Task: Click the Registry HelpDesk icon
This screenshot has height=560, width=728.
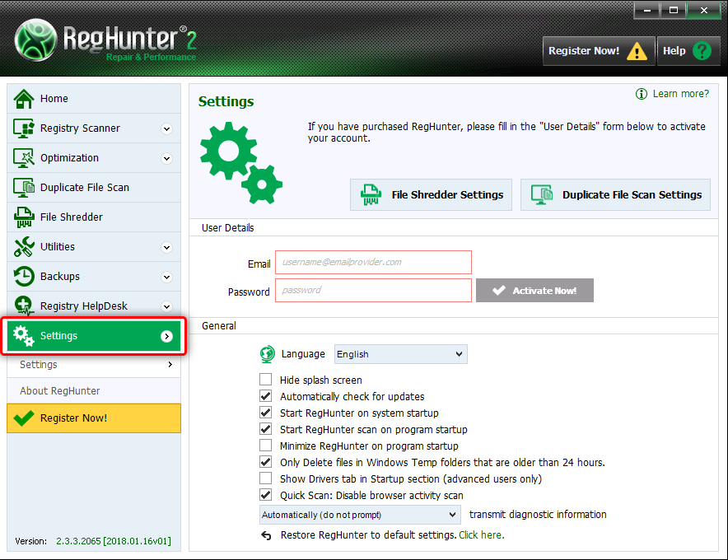Action: 24,306
